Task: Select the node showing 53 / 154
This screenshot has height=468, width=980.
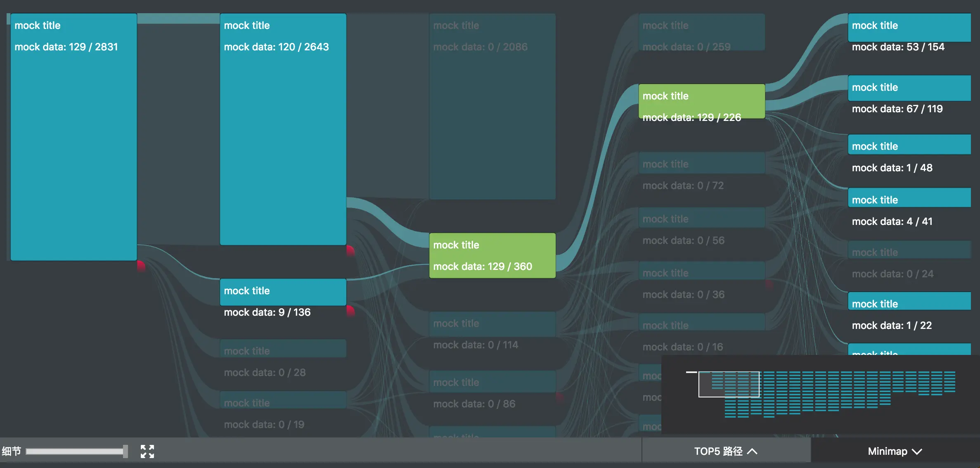Action: 909,28
